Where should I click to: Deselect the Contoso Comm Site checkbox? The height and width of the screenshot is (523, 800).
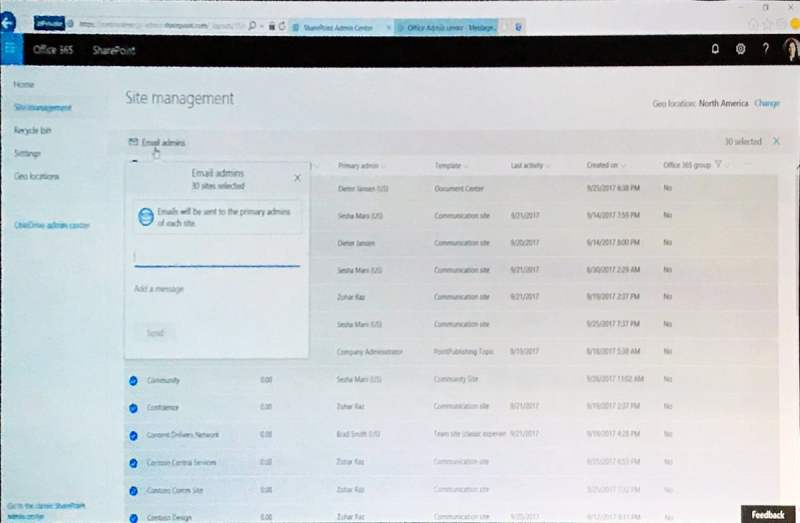[133, 490]
